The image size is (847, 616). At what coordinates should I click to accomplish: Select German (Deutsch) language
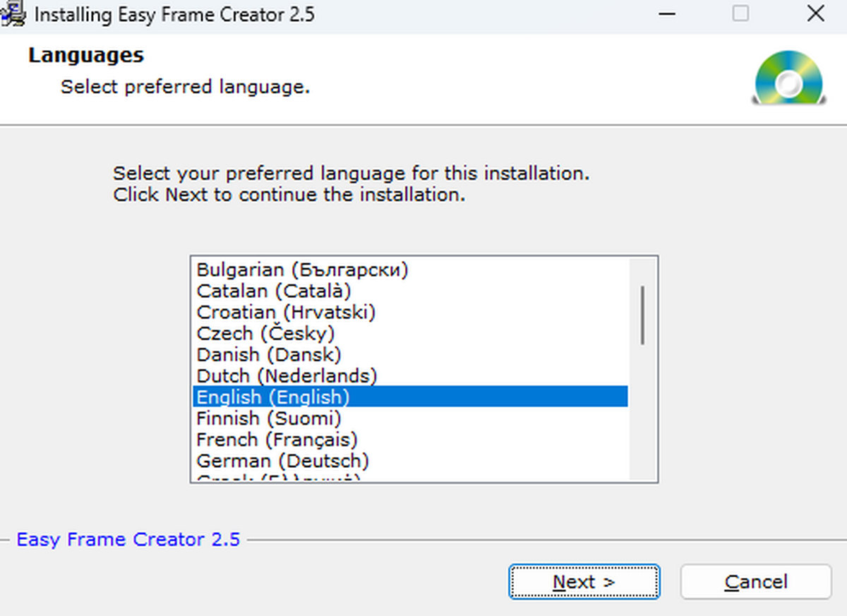(410, 461)
